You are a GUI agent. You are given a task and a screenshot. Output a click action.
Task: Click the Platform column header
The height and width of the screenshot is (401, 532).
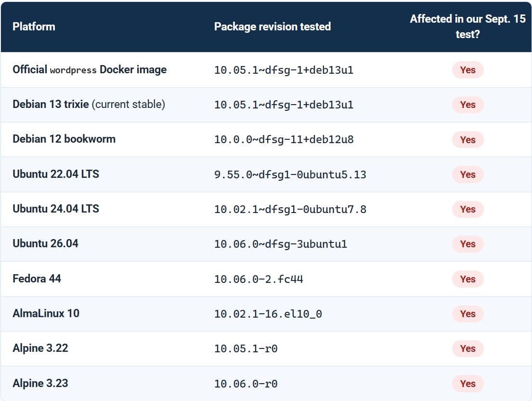[x=34, y=27]
